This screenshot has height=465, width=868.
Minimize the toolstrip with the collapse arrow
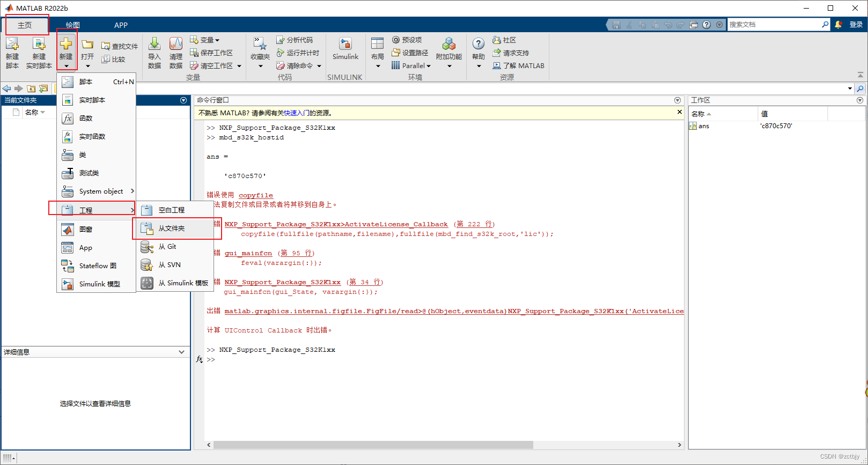click(860, 75)
